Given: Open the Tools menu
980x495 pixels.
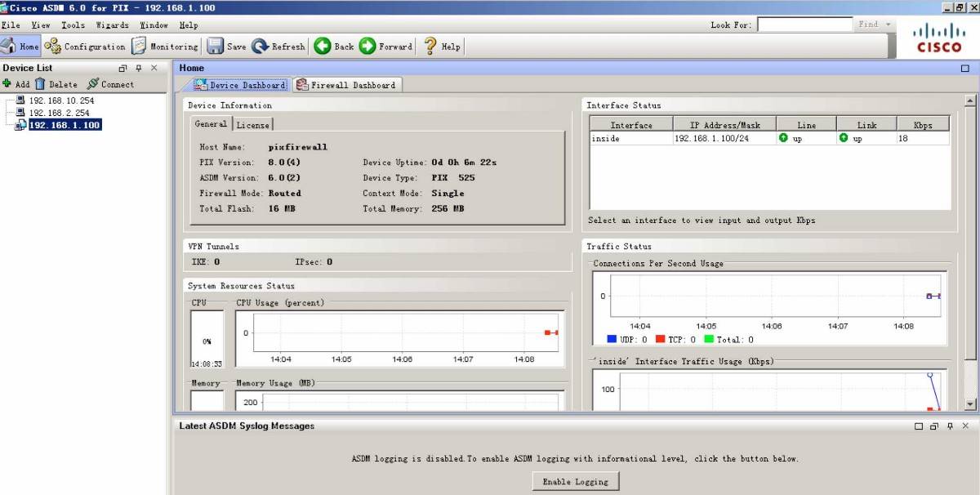Looking at the screenshot, I should [73, 25].
